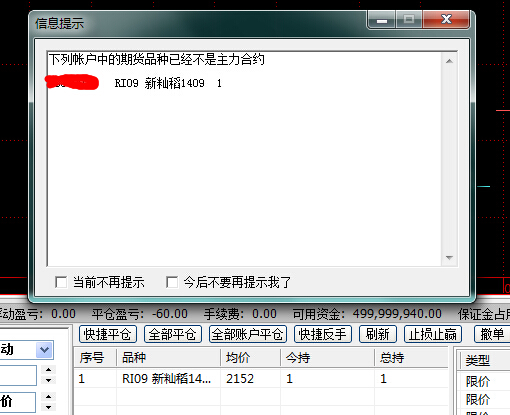Click the 序号 column header
Screen dimensions: 510x415
pyautogui.click(x=95, y=358)
